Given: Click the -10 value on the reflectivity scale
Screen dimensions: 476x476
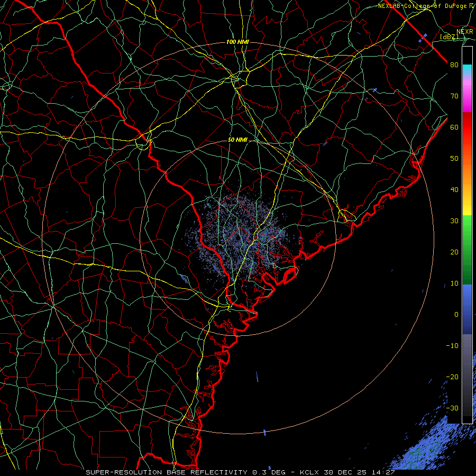Looking at the screenshot, I should [452, 346].
